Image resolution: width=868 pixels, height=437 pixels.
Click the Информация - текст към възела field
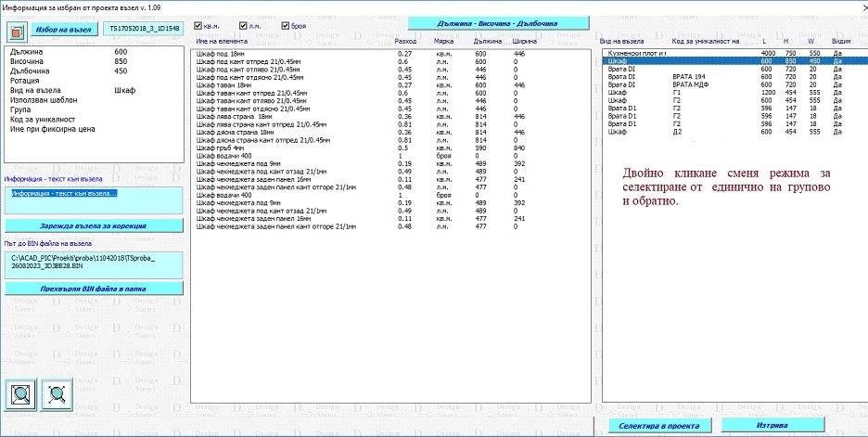[94, 200]
